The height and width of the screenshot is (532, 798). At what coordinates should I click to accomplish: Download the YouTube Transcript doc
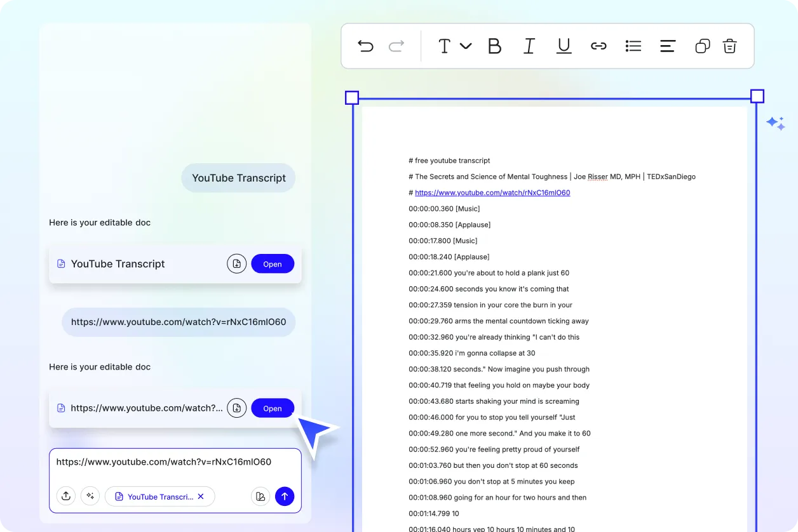coord(236,263)
